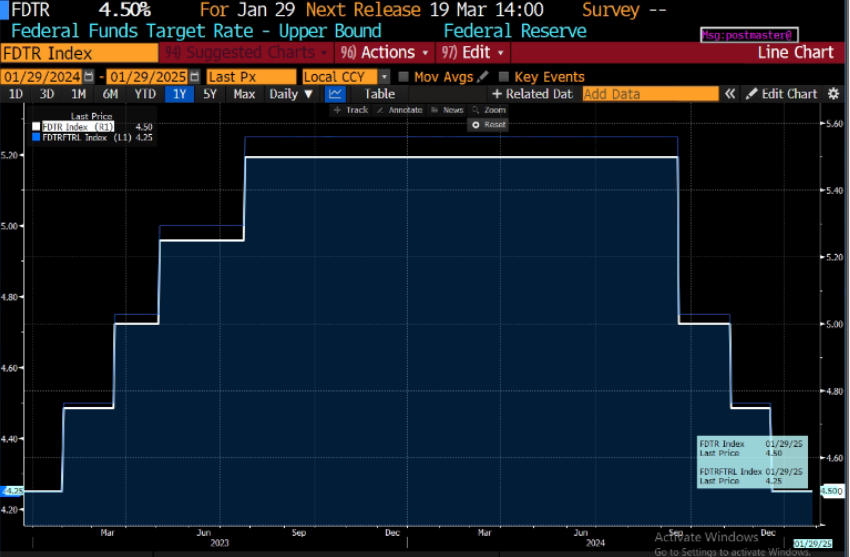Click the double-chevron collapse icon
The height and width of the screenshot is (557, 850).
(730, 94)
